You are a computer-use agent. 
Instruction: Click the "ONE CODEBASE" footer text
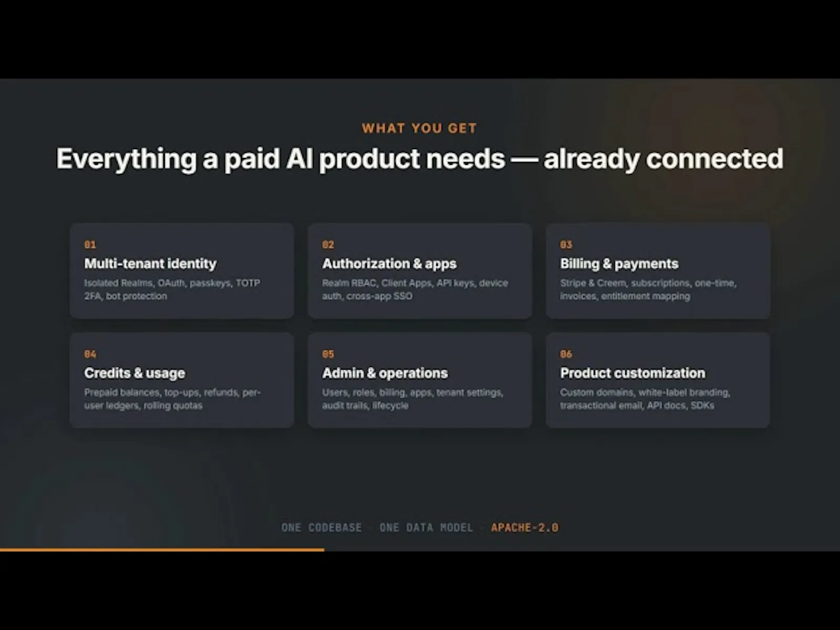click(321, 528)
